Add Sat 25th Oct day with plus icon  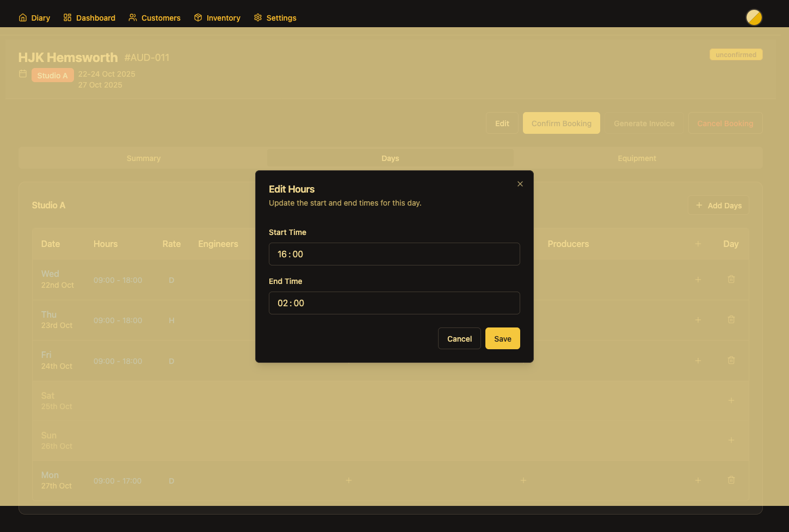[x=731, y=401]
